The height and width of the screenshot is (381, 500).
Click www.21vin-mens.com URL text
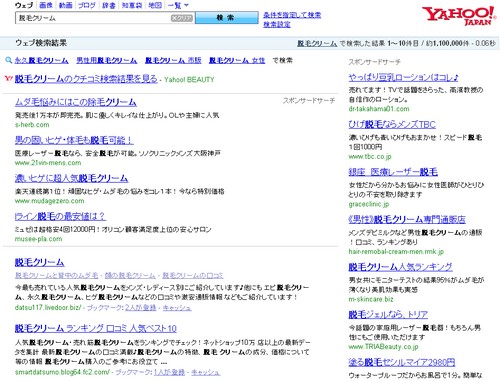(48, 163)
